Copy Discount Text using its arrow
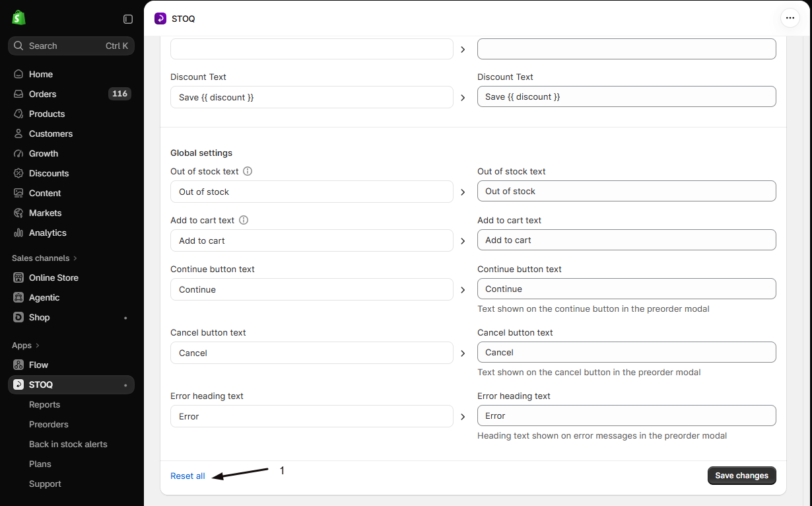This screenshot has height=506, width=812. [463, 97]
